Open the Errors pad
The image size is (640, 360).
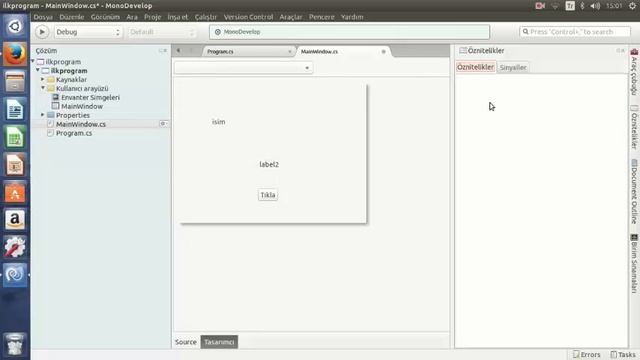(x=587, y=354)
